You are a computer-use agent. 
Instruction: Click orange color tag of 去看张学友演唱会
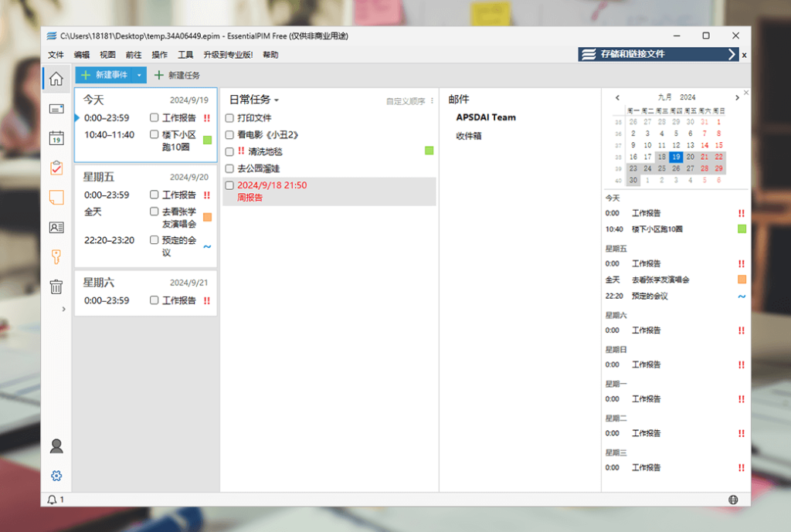(x=207, y=217)
